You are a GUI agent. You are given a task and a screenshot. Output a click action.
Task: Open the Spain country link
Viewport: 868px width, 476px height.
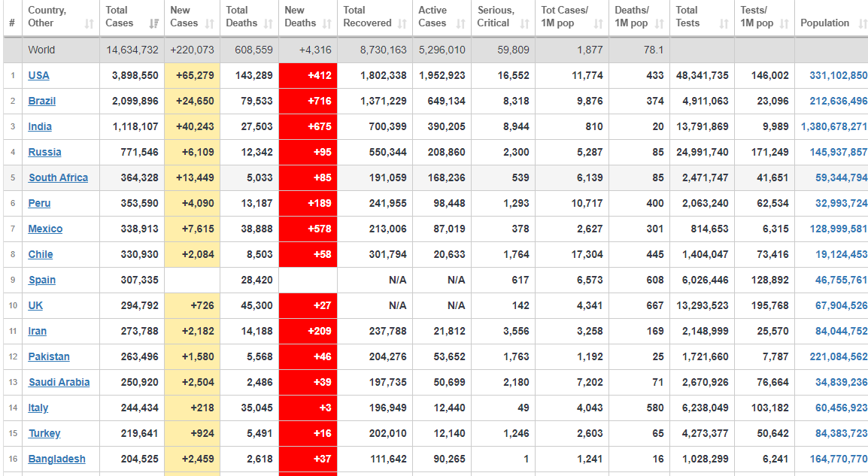pos(42,280)
